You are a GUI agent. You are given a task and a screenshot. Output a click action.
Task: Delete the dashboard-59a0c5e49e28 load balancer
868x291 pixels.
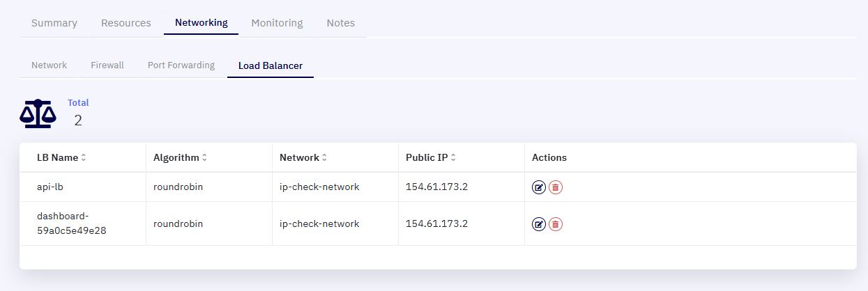[556, 224]
